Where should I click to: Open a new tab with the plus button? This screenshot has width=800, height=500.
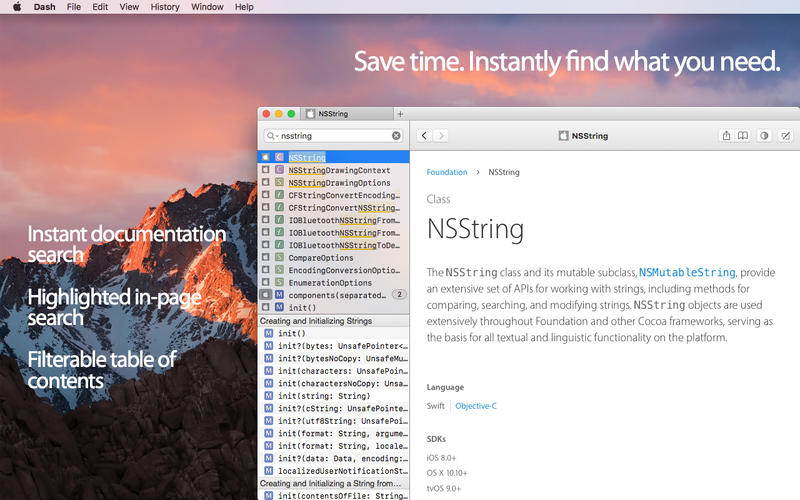click(401, 114)
